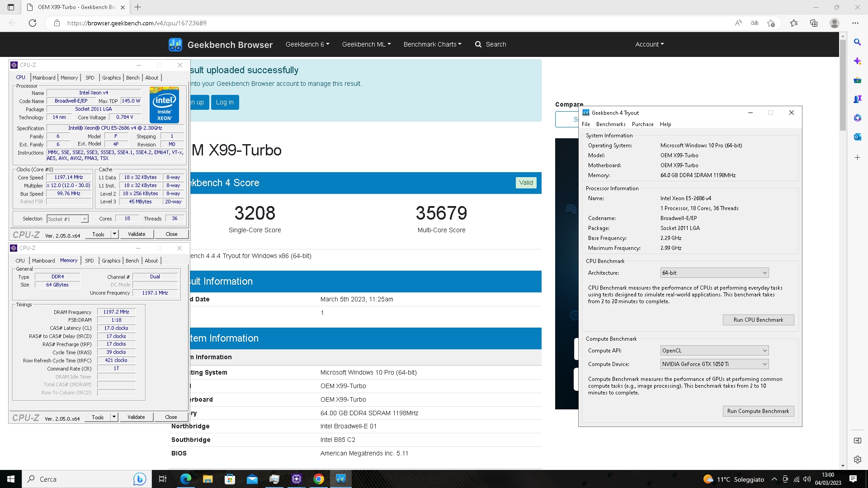Image resolution: width=868 pixels, height=488 pixels.
Task: Click the Search link in Geekbench navbar
Action: pyautogui.click(x=491, y=44)
